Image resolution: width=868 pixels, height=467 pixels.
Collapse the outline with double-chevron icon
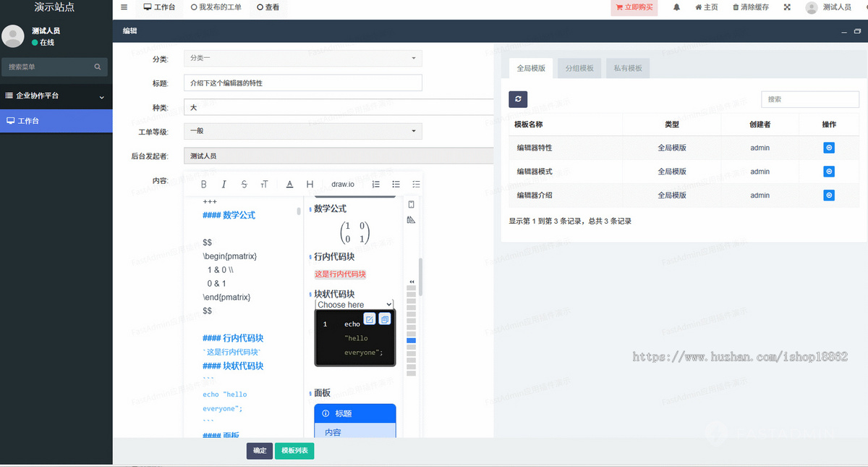pyautogui.click(x=412, y=282)
